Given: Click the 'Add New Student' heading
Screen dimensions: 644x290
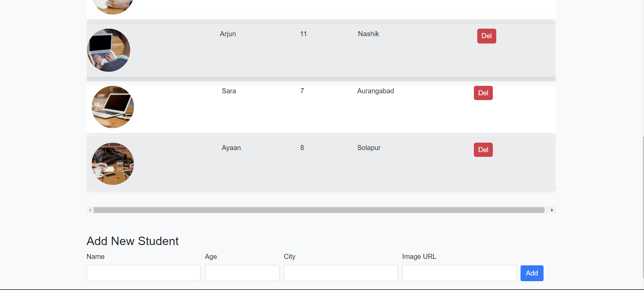Looking at the screenshot, I should point(133,241).
